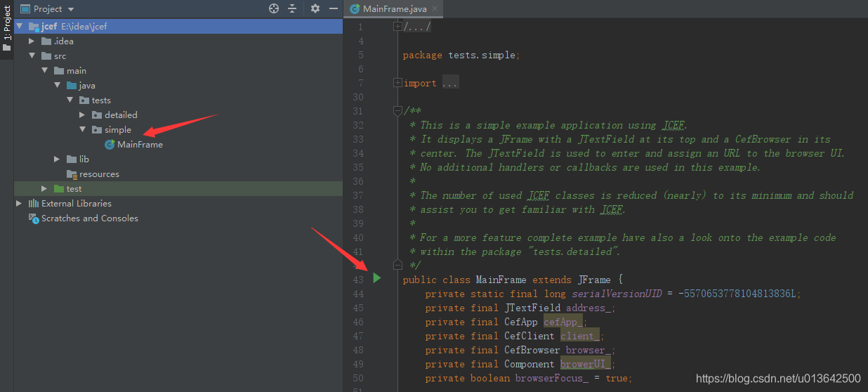
Task: Expand folded header comment on line 1
Action: [397, 27]
